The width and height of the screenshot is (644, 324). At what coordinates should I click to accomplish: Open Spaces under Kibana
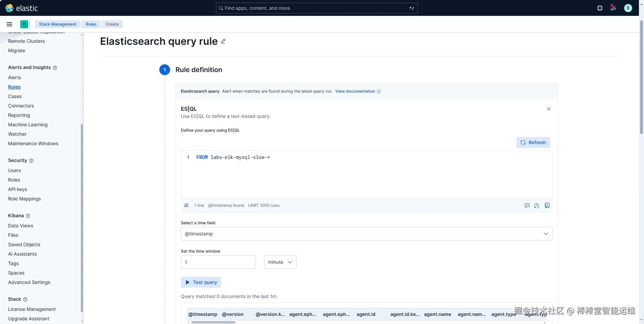(x=16, y=273)
